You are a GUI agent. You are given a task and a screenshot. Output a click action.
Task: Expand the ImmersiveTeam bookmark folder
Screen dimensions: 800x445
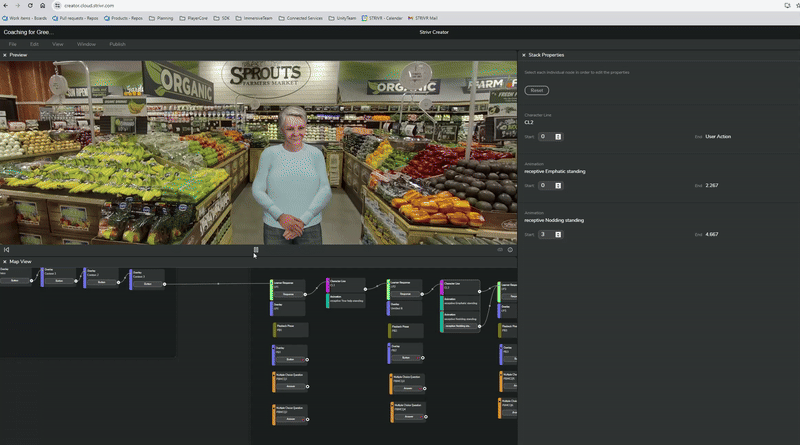click(254, 18)
